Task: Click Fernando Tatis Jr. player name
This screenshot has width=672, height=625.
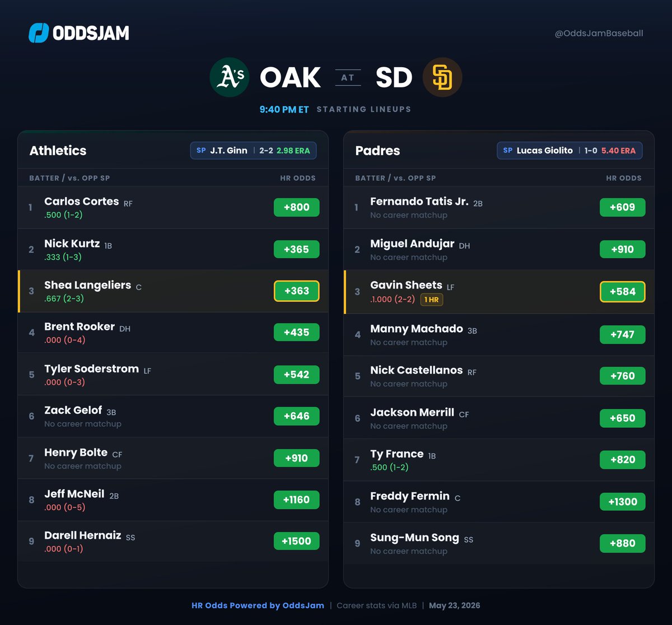Action: 419,202
